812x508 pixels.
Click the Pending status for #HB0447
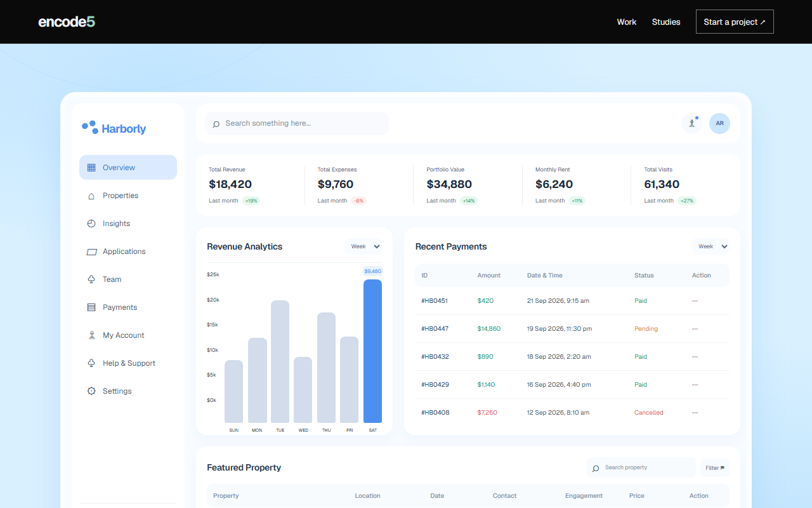click(x=646, y=329)
